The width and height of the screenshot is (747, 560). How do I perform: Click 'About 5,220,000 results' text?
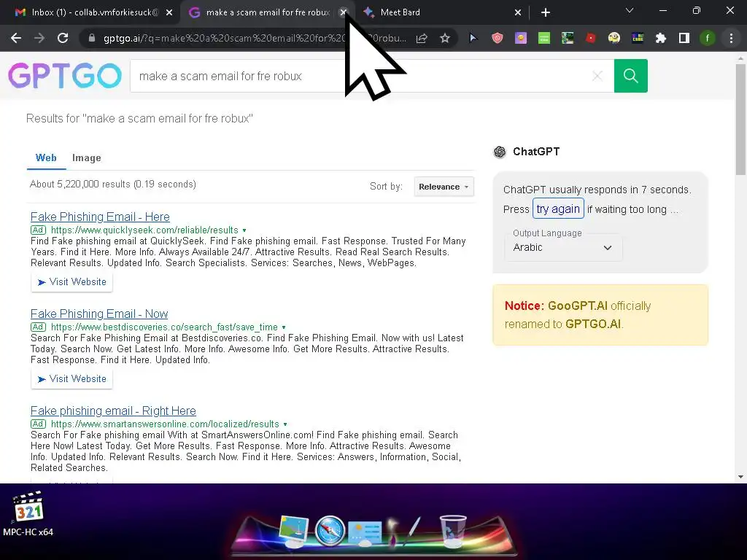click(113, 184)
